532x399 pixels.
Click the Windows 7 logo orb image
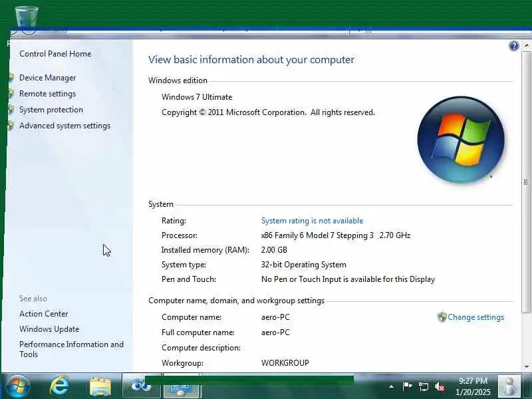coord(461,140)
